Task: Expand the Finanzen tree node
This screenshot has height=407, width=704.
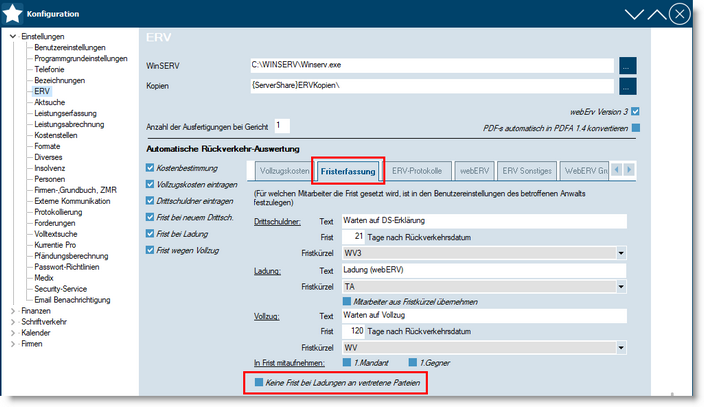Action: pyautogui.click(x=13, y=311)
